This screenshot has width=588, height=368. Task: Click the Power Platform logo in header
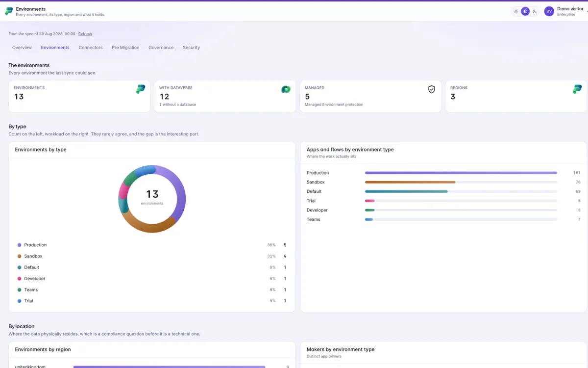[9, 12]
